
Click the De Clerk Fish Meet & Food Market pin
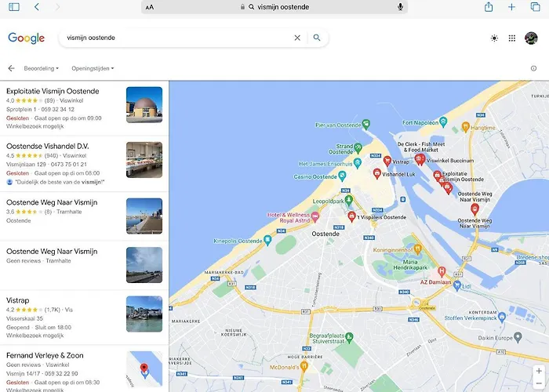(x=419, y=160)
